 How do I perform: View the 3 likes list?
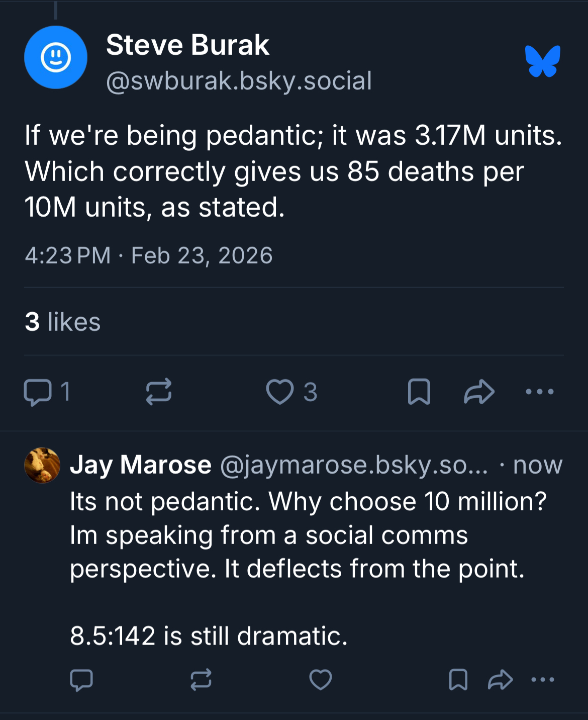(x=63, y=322)
